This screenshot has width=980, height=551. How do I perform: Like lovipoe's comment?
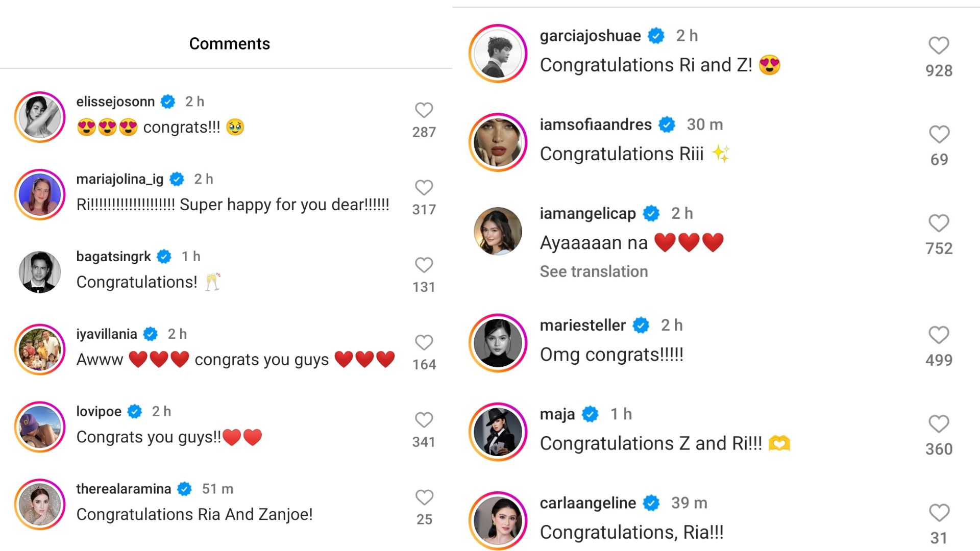(424, 420)
